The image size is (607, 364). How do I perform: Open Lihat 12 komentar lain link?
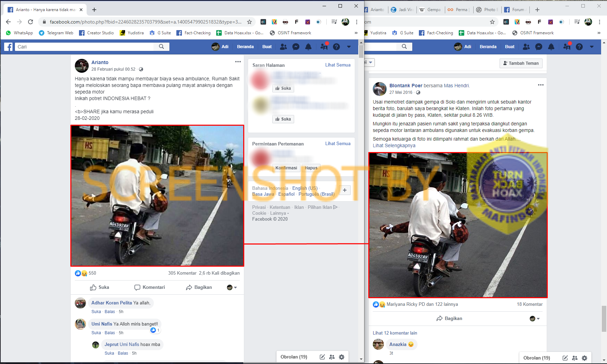(x=395, y=333)
